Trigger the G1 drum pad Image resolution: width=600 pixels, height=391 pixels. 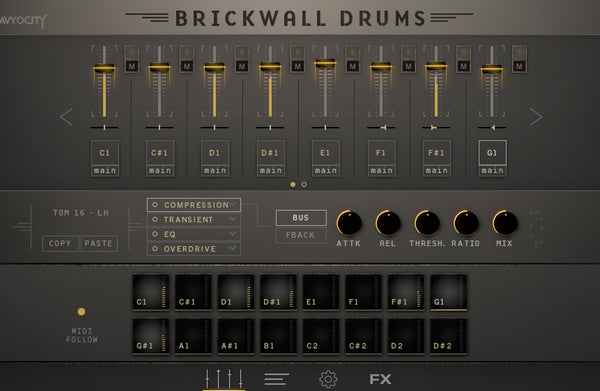point(448,292)
